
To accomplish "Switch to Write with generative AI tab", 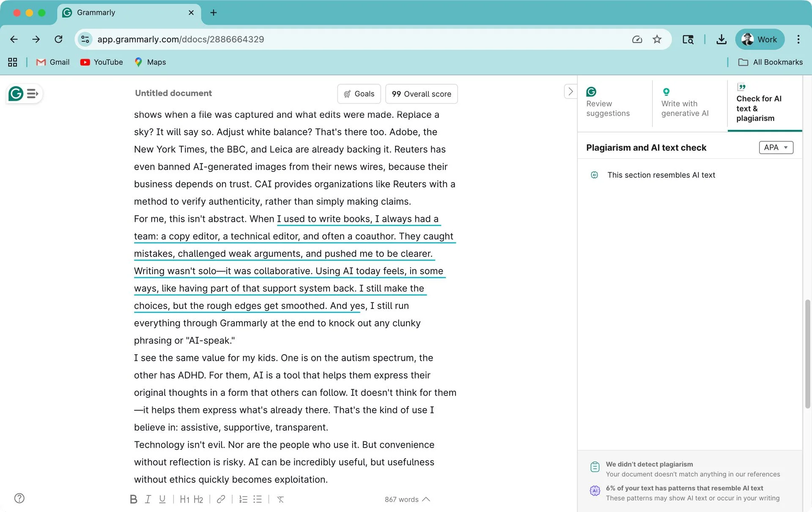I will (684, 103).
